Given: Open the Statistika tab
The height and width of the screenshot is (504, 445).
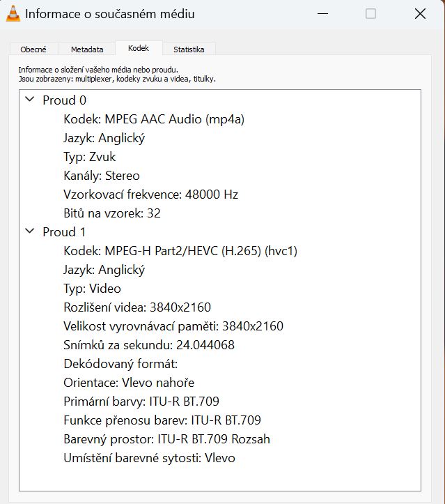Looking at the screenshot, I should [189, 49].
